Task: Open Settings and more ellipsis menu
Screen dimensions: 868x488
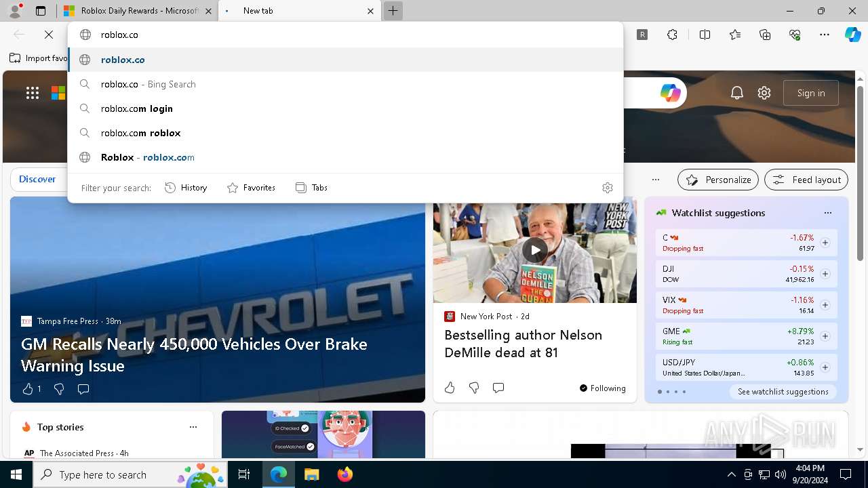Action: point(825,35)
